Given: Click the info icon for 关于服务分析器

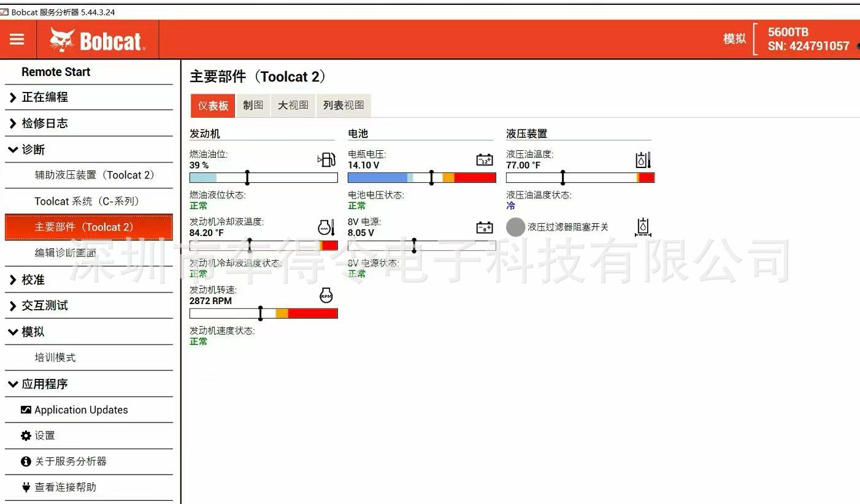Looking at the screenshot, I should (26, 461).
